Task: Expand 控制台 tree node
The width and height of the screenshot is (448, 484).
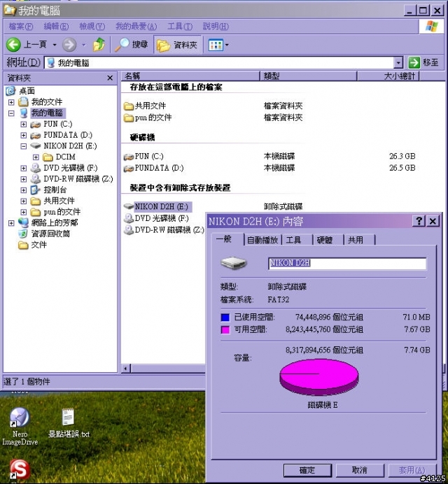Action: click(x=24, y=190)
